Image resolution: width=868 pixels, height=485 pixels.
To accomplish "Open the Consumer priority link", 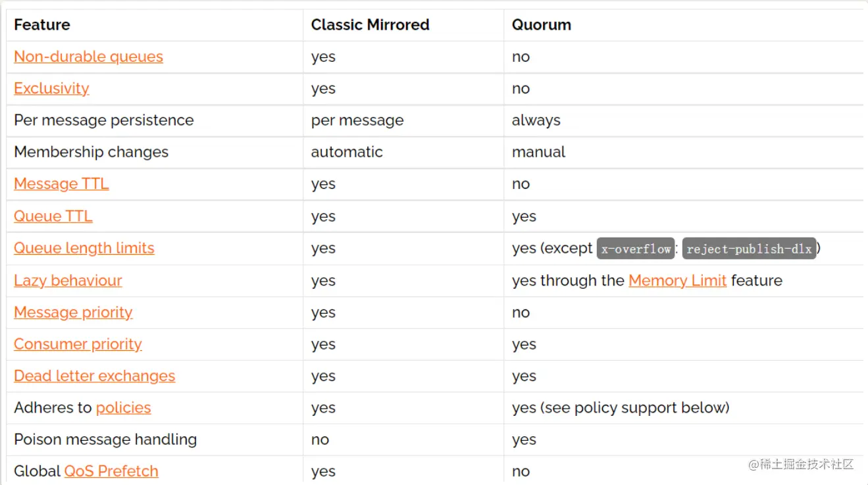I will pos(78,344).
